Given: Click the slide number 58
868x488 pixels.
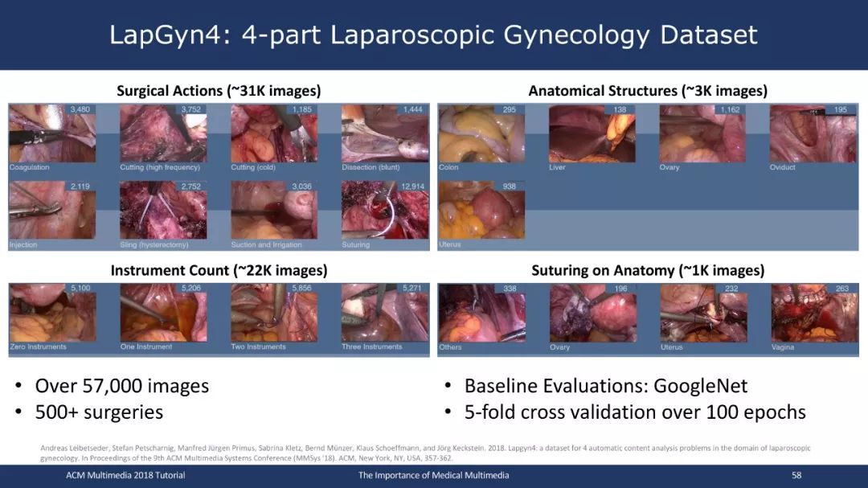Looking at the screenshot, I should [796, 475].
